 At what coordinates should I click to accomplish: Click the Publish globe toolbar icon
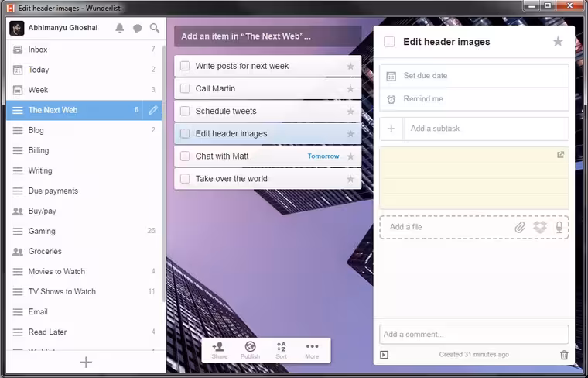(x=250, y=350)
